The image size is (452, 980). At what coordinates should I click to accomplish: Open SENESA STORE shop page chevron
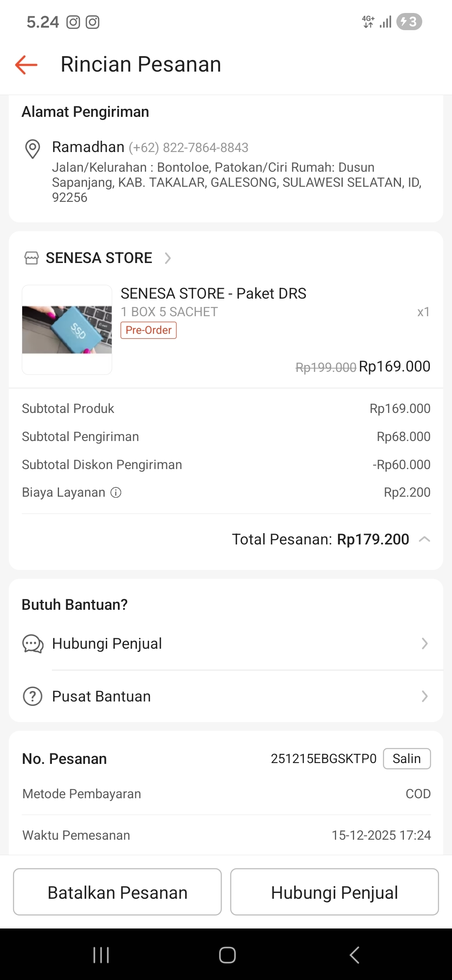click(x=168, y=258)
